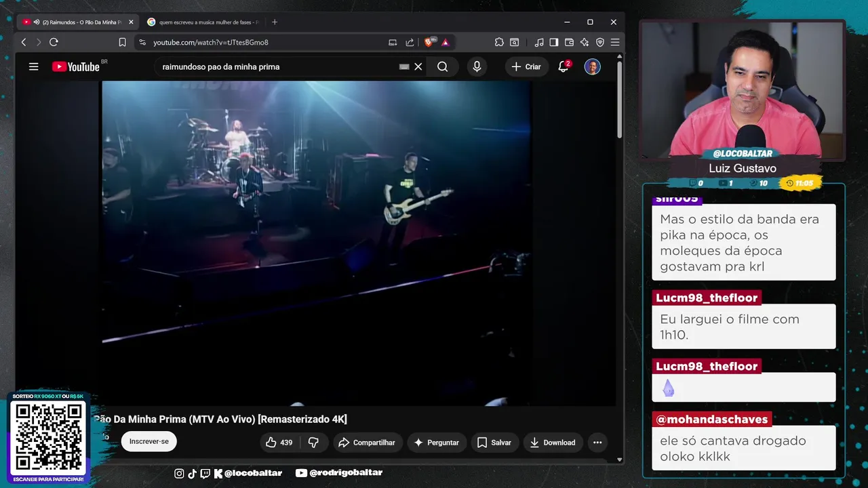Click the Compartilhar share button
This screenshot has width=868, height=488.
[367, 443]
